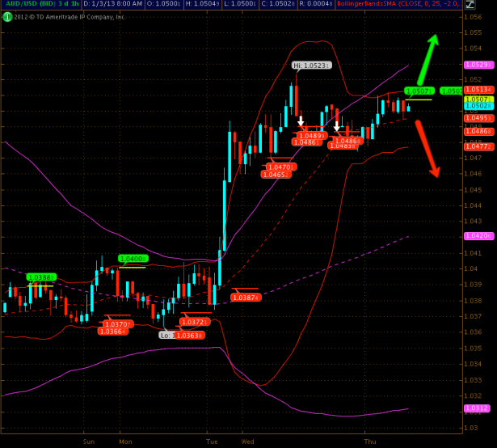Click the Mon label on time axis
Image resolution: width=497 pixels, height=448 pixels.
click(x=125, y=442)
